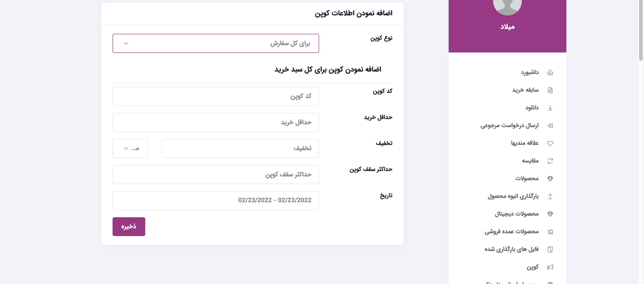Open the discount unit dropdown next to تخفیف

pyautogui.click(x=130, y=148)
